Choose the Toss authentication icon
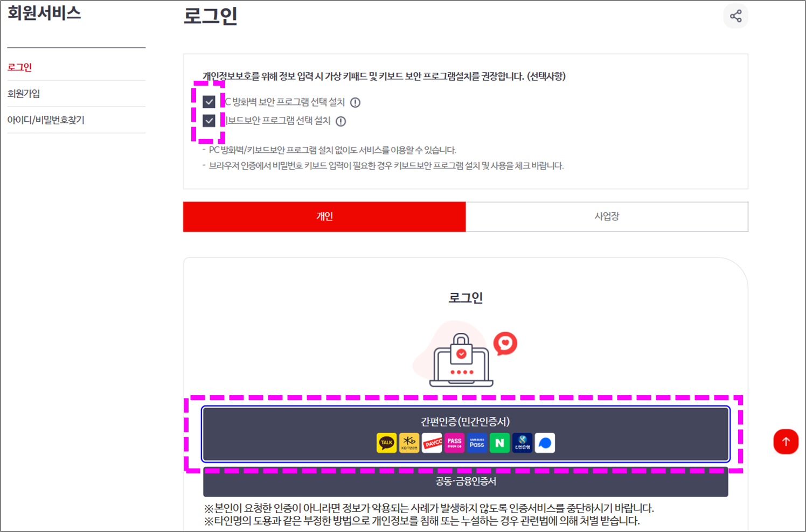The height and width of the screenshot is (532, 806). pos(545,443)
